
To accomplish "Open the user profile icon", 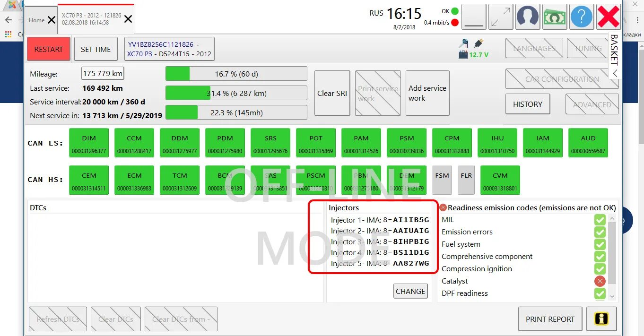I will [528, 17].
